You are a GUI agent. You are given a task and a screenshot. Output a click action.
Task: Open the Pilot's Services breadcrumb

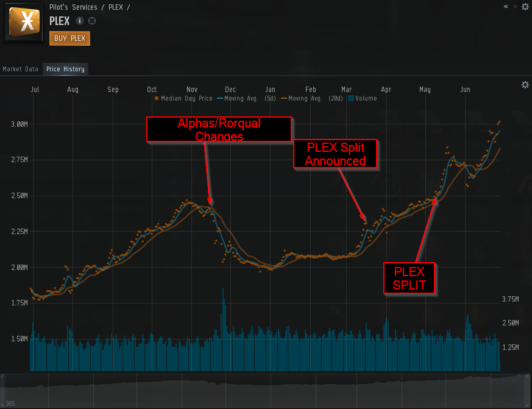pyautogui.click(x=73, y=7)
